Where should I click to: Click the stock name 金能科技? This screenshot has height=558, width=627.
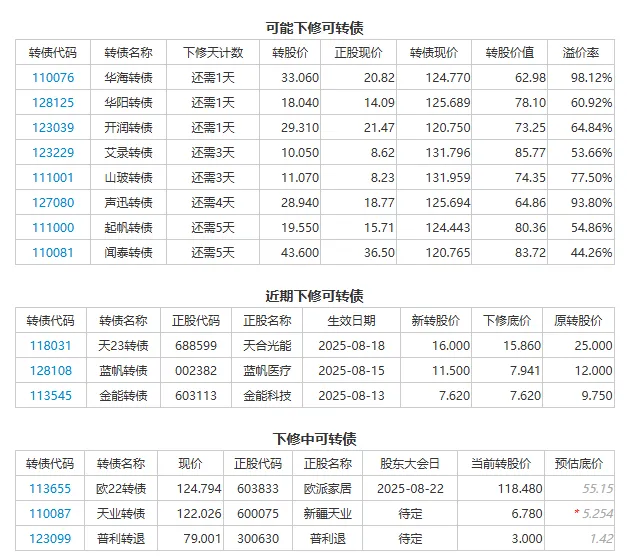[267, 396]
